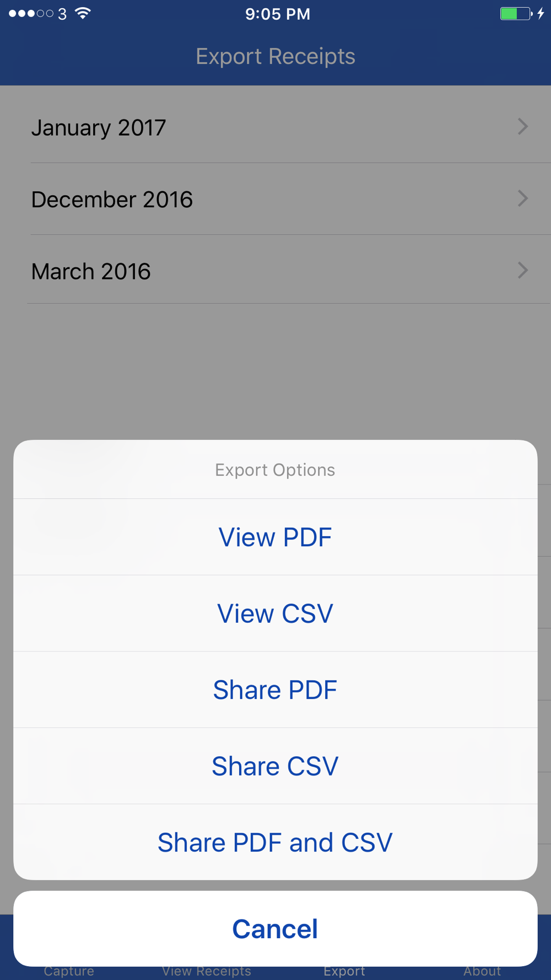Switch to the View Receipts tab
Screen dimensions: 551x980
(x=207, y=971)
